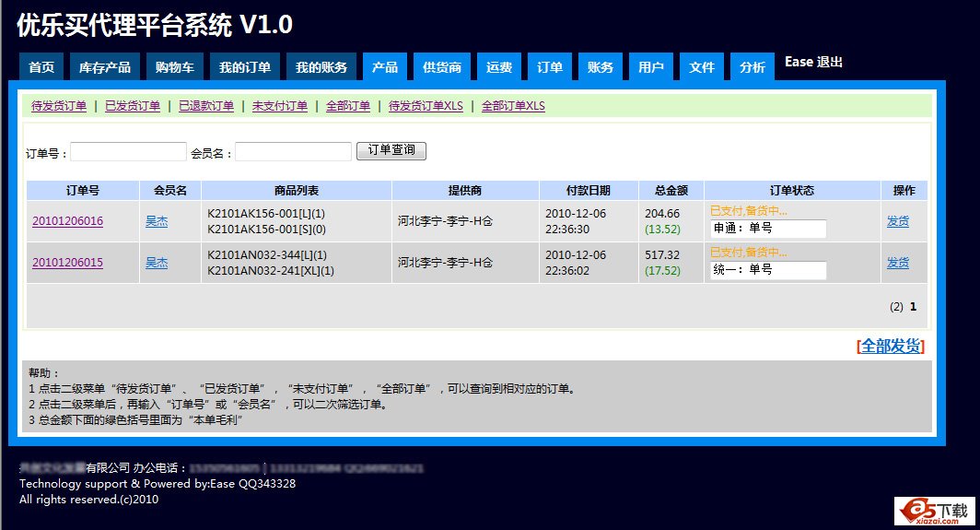Click payment time 22:36:02
Image resolution: width=980 pixels, height=530 pixels.
coord(566,270)
